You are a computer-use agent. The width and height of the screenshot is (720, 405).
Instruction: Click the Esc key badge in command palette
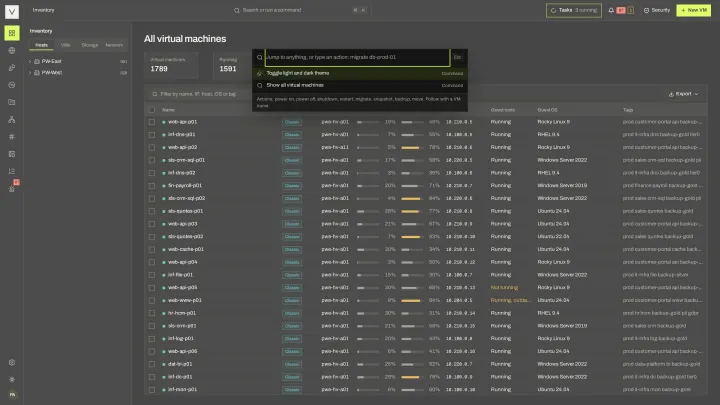(457, 57)
